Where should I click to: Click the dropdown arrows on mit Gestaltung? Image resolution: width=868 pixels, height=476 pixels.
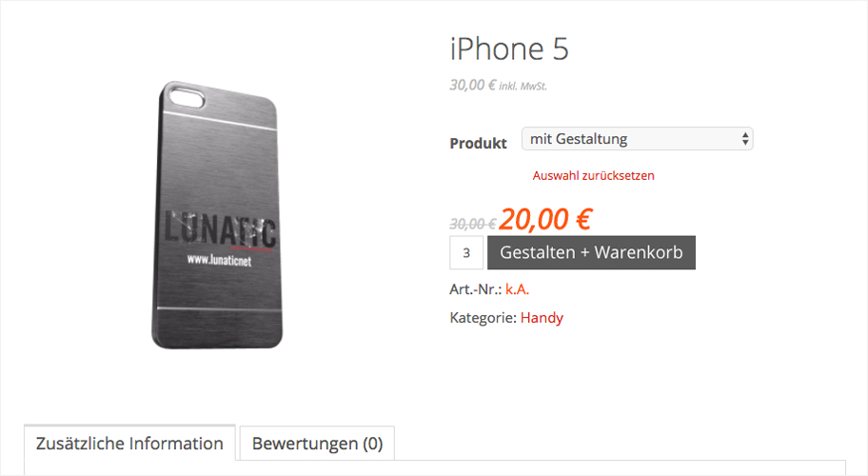(x=745, y=139)
